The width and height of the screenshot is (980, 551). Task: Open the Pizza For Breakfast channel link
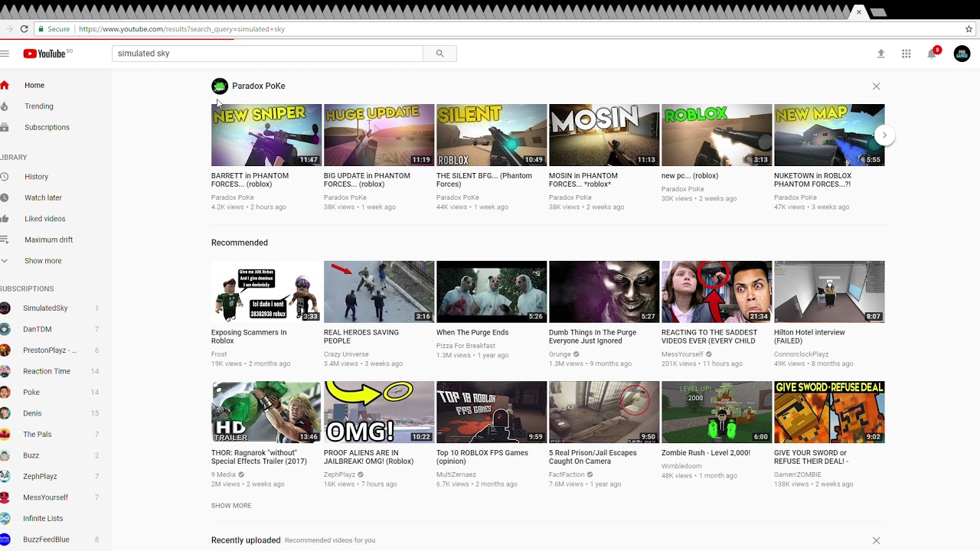465,346
